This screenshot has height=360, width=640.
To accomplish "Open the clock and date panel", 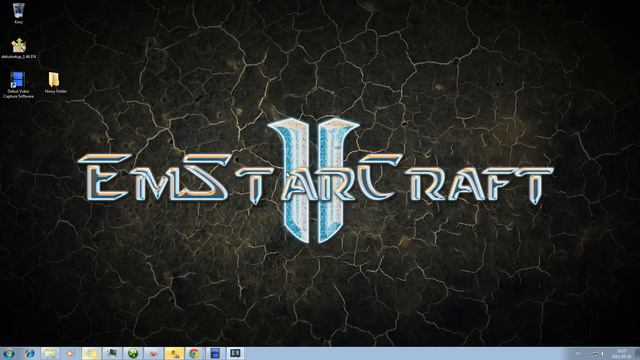I will (x=621, y=354).
